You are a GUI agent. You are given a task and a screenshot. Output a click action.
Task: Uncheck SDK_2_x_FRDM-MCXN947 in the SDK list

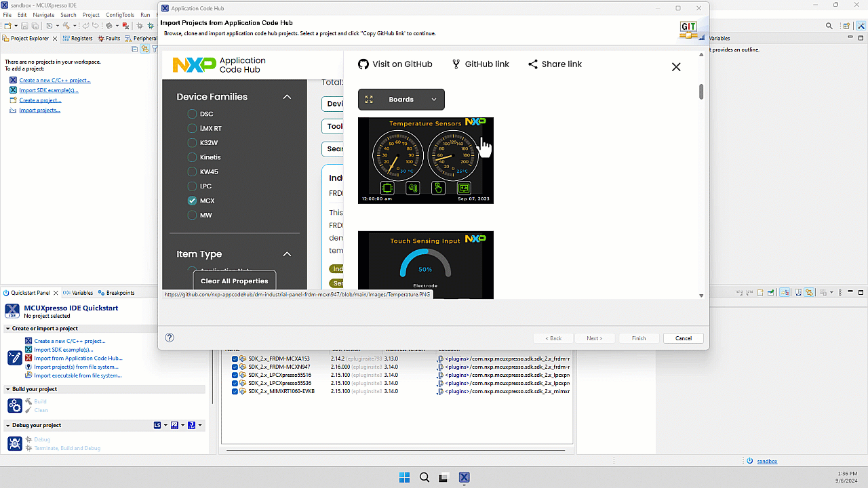(234, 366)
